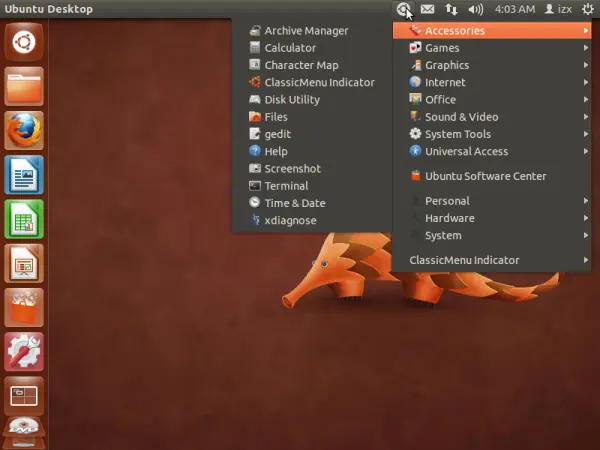Click the Games cards icon
The width and height of the screenshot is (600, 450).
pyautogui.click(x=415, y=47)
